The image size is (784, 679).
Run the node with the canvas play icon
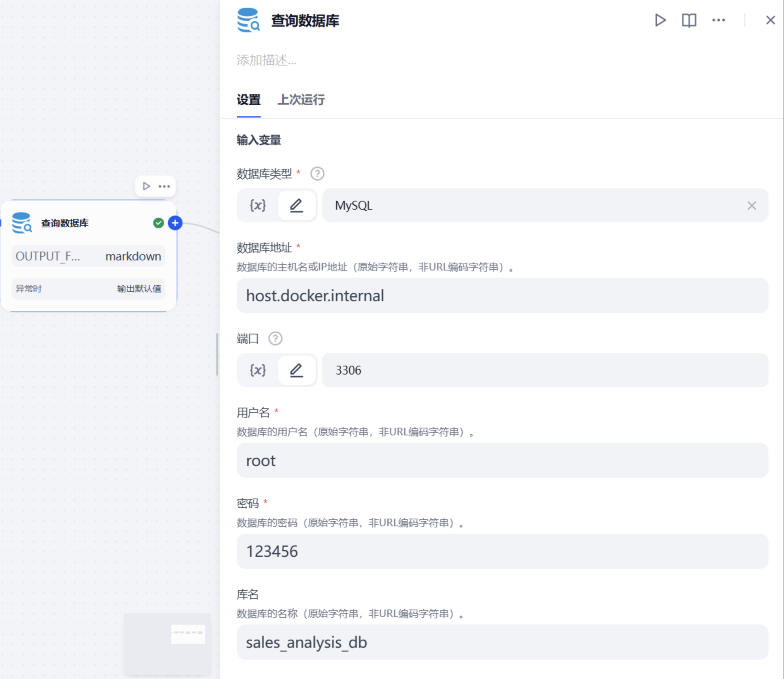click(146, 186)
